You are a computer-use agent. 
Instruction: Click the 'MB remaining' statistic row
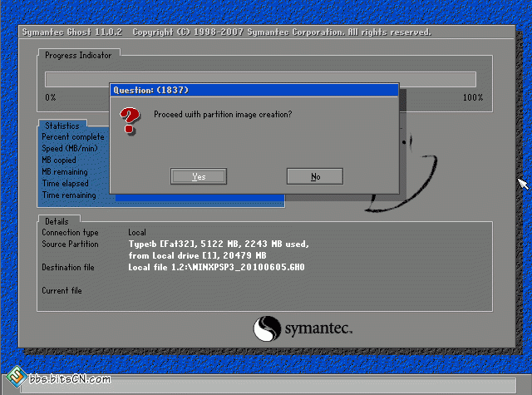tap(65, 171)
